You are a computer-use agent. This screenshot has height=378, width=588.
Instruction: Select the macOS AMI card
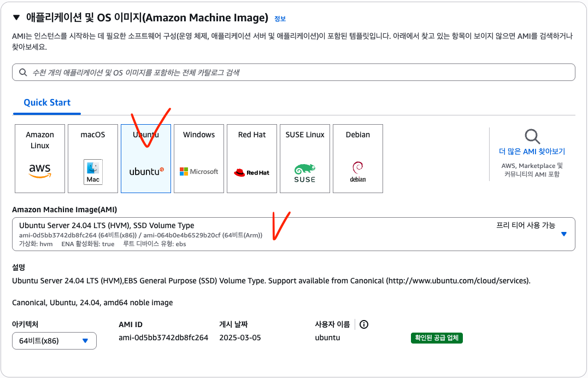(x=93, y=159)
